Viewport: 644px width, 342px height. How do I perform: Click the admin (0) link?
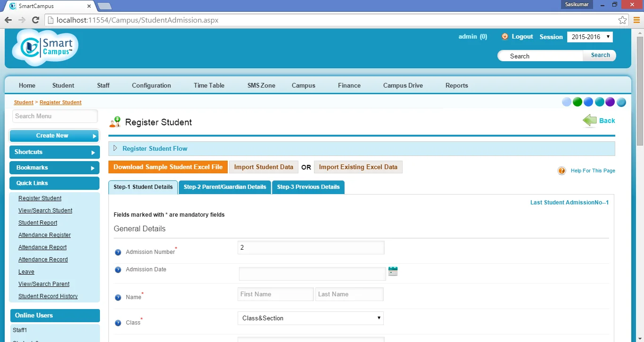pyautogui.click(x=473, y=36)
